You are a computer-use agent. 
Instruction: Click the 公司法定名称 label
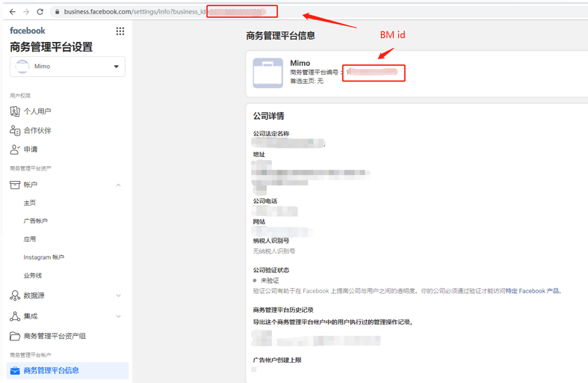271,134
